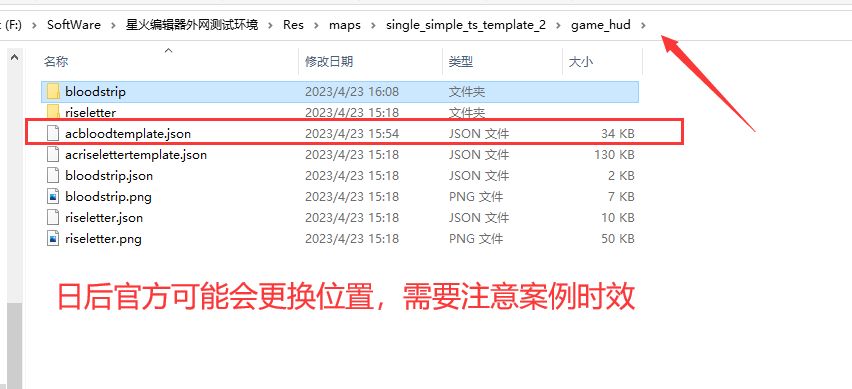Expand chevron after single_simple_ts_template_2 breadcrumb
Screen dimensions: 852x389
(x=559, y=25)
